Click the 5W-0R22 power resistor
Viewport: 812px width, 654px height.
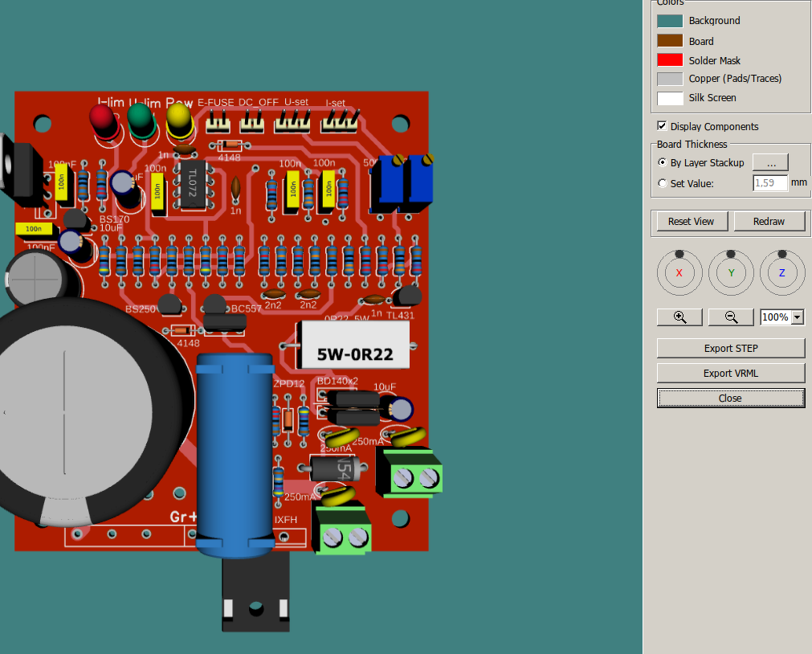[355, 345]
